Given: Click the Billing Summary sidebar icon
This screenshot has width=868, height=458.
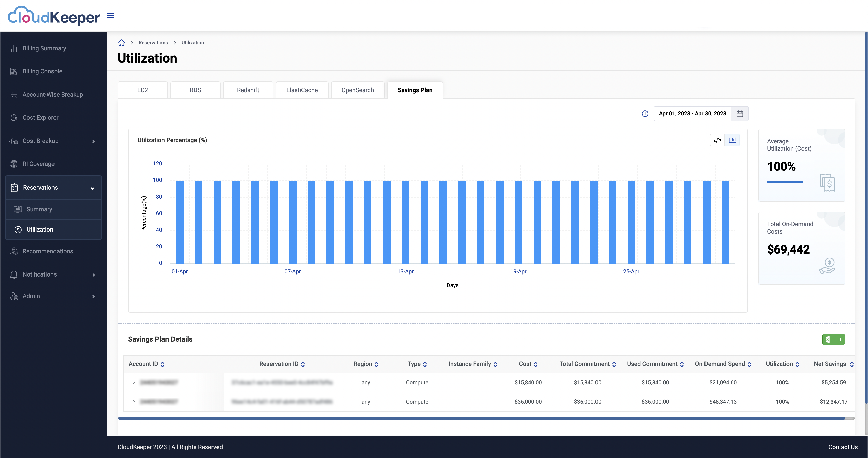Looking at the screenshot, I should tap(14, 48).
